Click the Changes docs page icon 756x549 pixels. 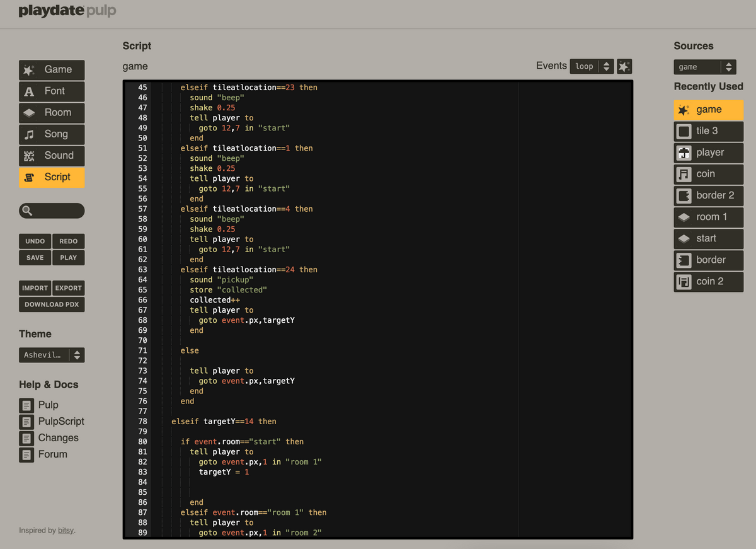tap(26, 438)
